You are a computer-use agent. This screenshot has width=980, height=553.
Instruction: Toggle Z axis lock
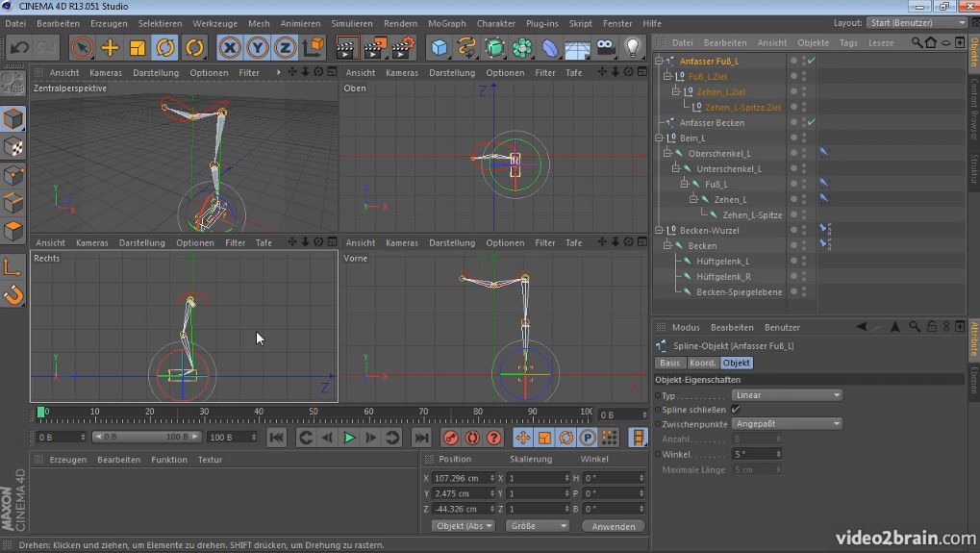pos(285,47)
